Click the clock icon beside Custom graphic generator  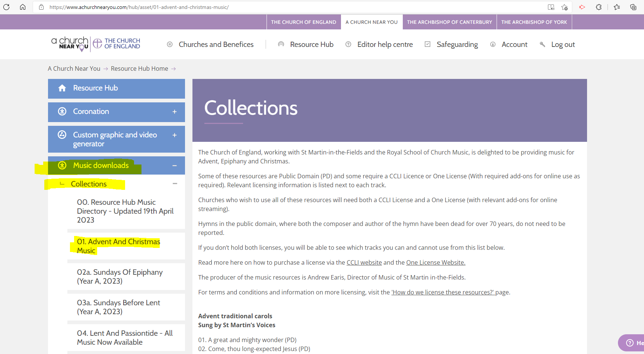pyautogui.click(x=62, y=135)
